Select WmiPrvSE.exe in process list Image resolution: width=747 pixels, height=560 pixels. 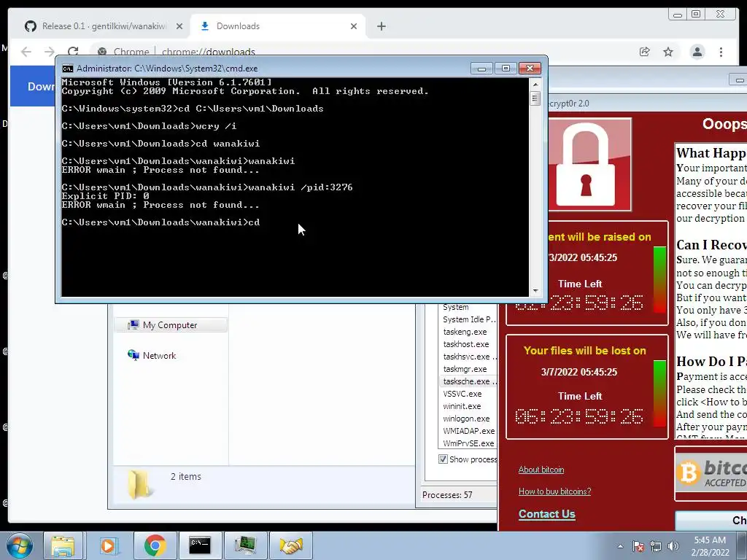[468, 443]
